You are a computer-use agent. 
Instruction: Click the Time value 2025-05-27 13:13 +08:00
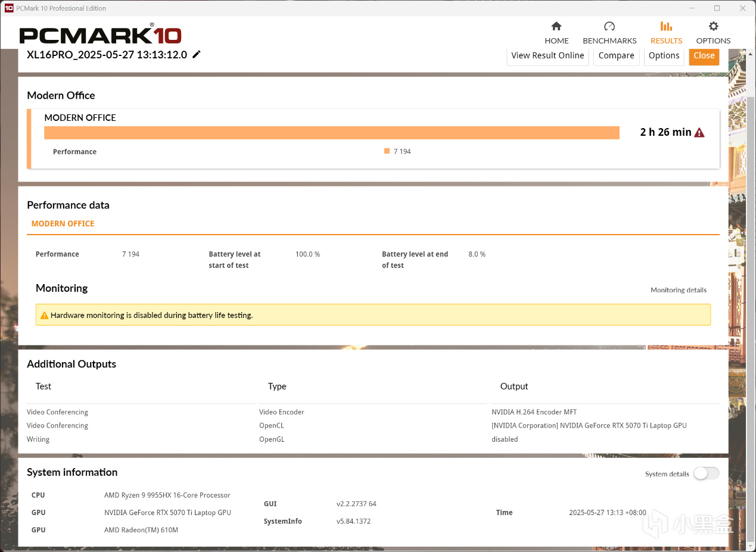click(x=607, y=513)
